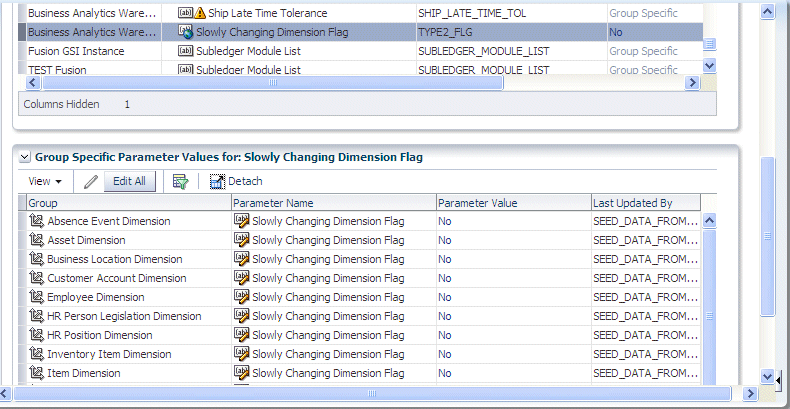Click the Fusion GSI Instance cell
790x409 pixels.
[x=94, y=51]
